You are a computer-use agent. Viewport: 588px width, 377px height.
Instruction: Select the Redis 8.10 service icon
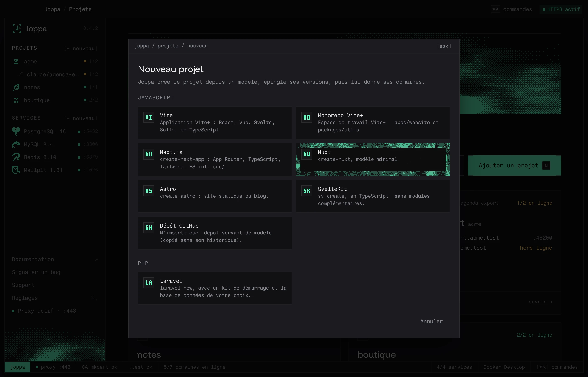point(16,157)
